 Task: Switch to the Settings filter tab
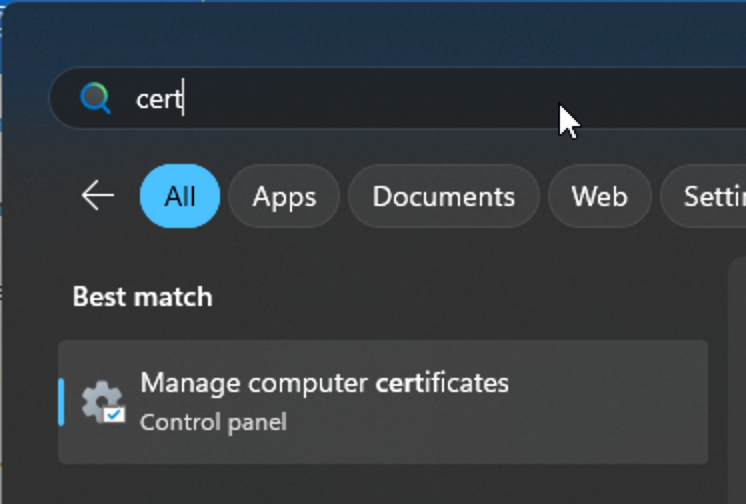(x=703, y=196)
